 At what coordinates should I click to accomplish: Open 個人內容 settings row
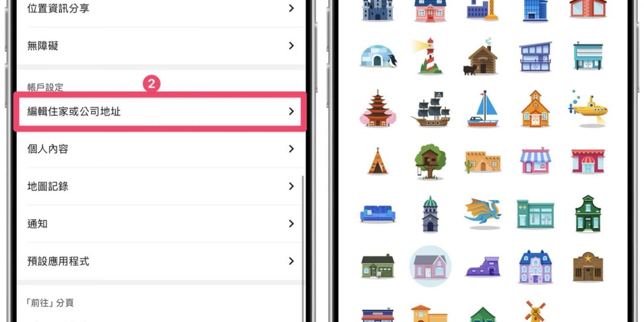point(160,149)
